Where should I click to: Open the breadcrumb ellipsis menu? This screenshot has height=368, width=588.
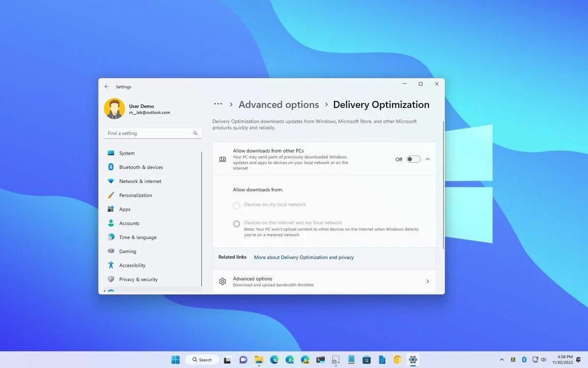pos(217,104)
